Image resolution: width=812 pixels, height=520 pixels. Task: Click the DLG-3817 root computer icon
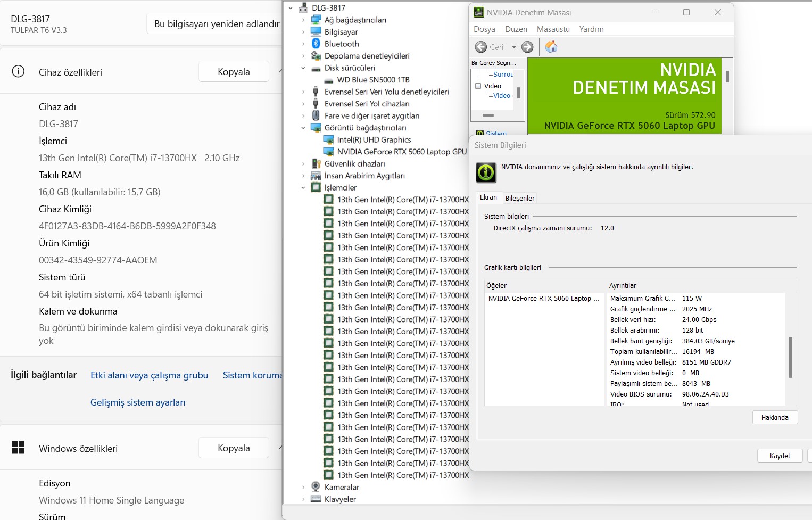pyautogui.click(x=303, y=7)
